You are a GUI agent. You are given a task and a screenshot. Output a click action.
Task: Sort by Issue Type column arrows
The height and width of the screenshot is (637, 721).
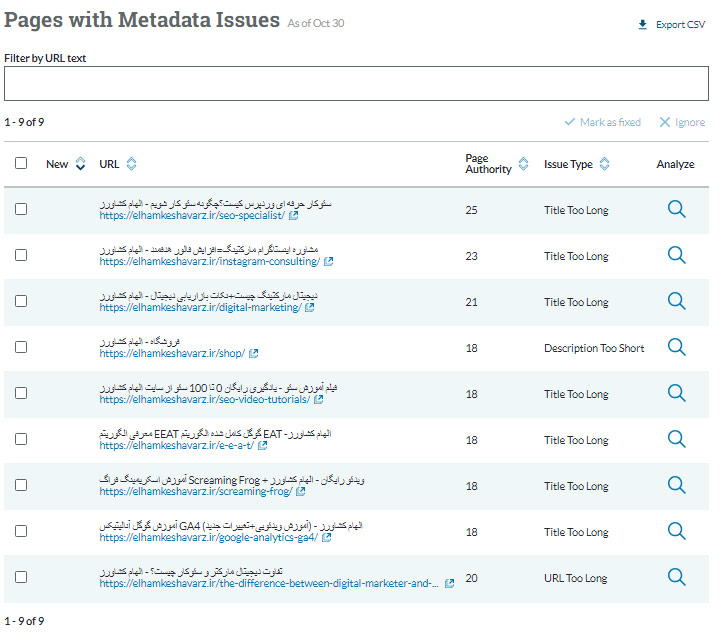(x=604, y=164)
